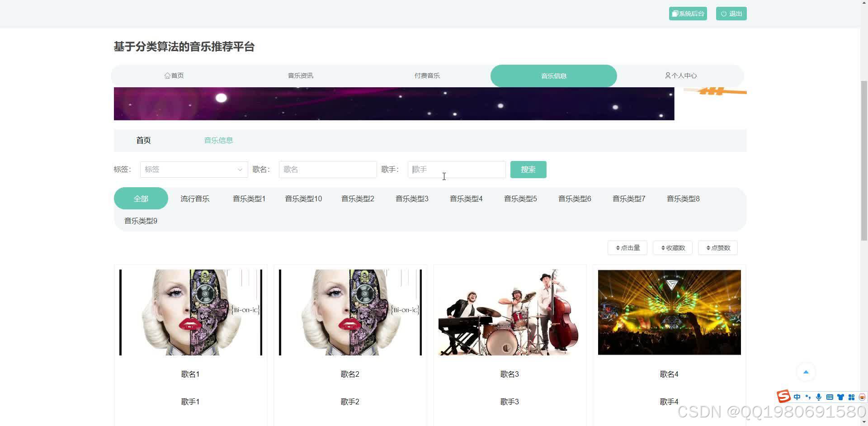
Task: Open the soft keyboard icon in input bar
Action: pos(830,397)
